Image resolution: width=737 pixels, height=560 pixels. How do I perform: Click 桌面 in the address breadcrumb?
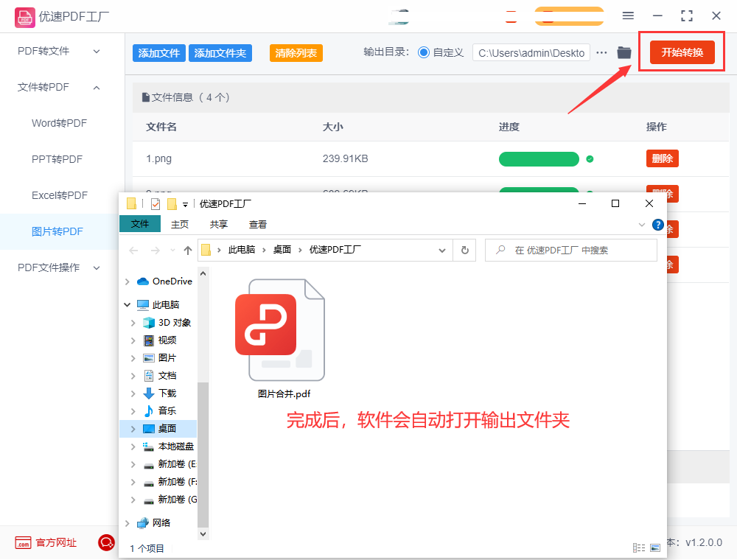(282, 250)
